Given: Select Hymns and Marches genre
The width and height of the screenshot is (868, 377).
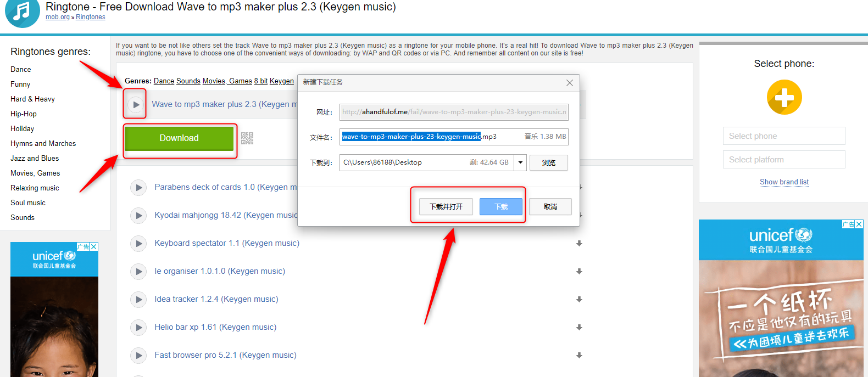Looking at the screenshot, I should [x=43, y=144].
